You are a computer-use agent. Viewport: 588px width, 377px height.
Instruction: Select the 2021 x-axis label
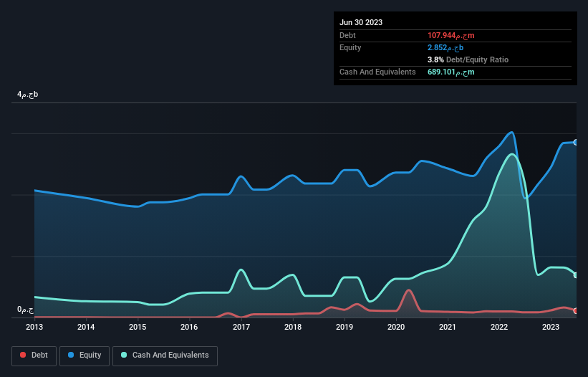point(448,327)
